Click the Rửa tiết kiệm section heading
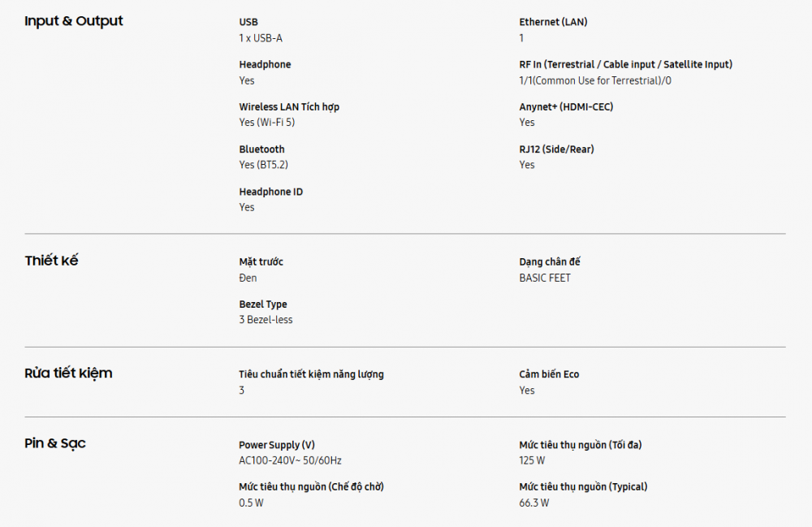This screenshot has width=812, height=527. (68, 374)
